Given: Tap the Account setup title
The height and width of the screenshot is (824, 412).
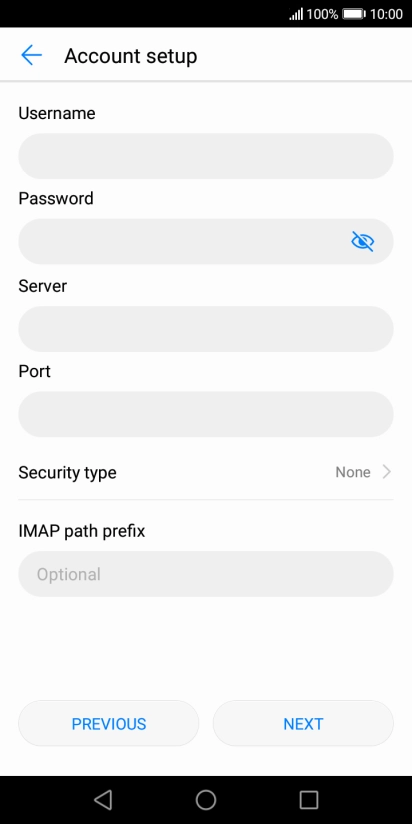Looking at the screenshot, I should click(x=131, y=56).
